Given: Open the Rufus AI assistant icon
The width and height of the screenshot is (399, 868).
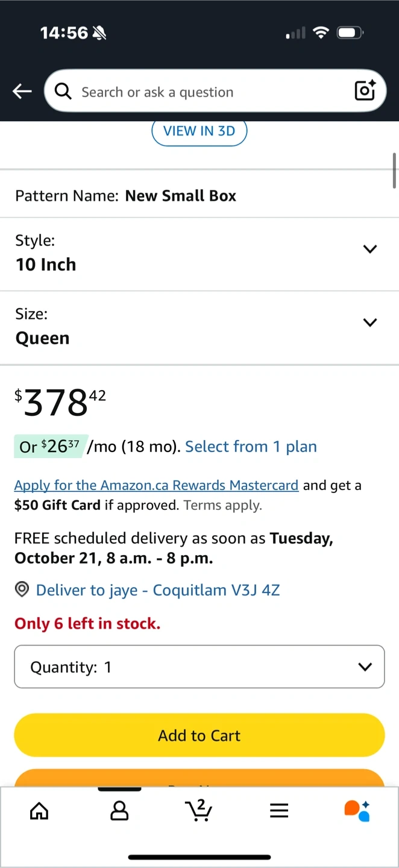Looking at the screenshot, I should coord(357,810).
